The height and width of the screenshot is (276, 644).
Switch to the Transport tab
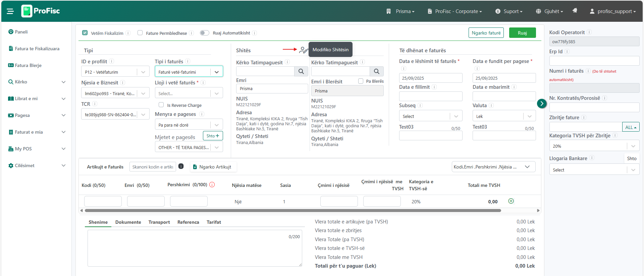click(159, 222)
